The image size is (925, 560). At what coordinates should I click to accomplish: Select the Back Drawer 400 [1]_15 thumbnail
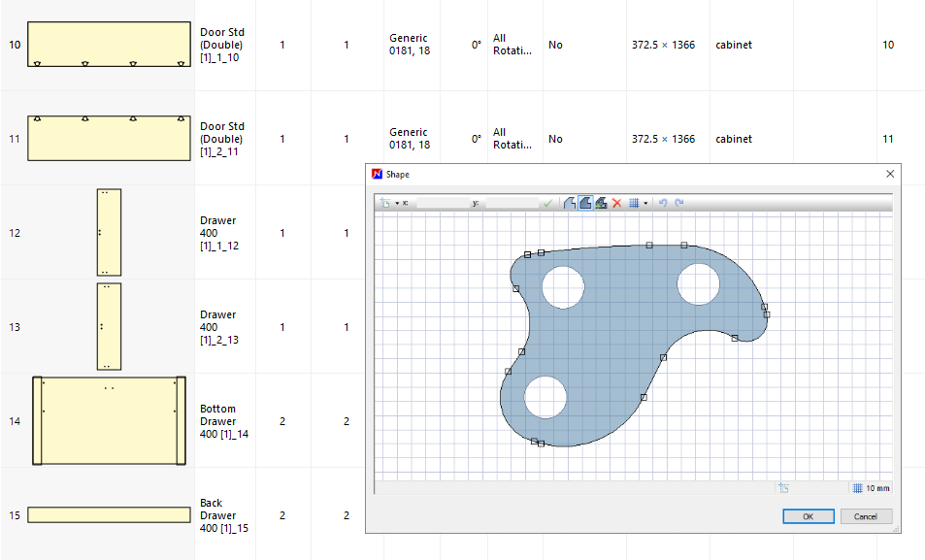click(x=109, y=514)
